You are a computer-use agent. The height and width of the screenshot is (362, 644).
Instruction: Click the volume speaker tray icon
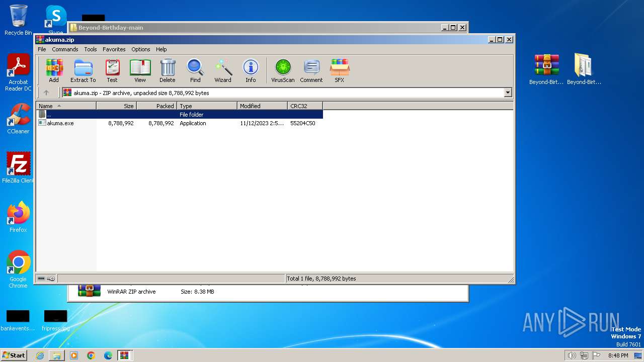[572, 355]
